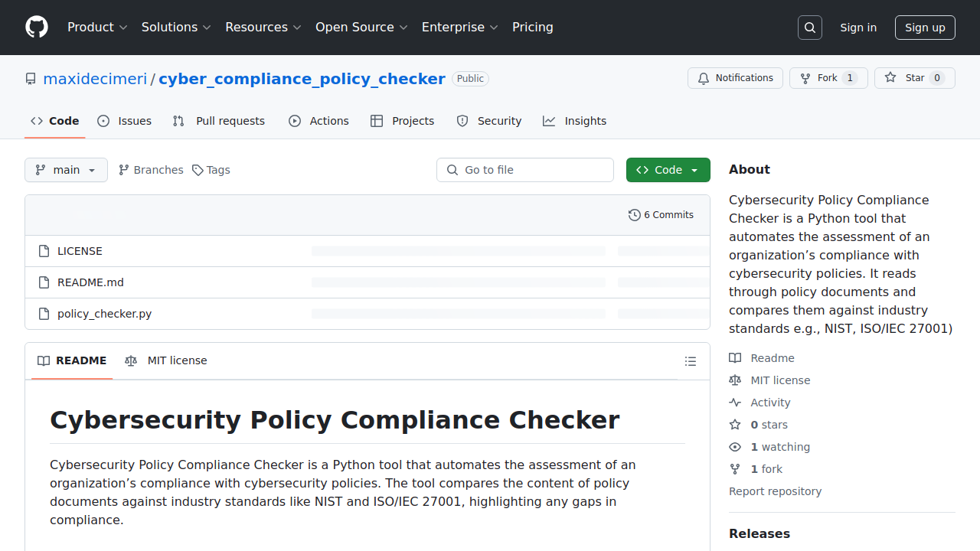Click the star icon beside 0 stars

point(735,425)
